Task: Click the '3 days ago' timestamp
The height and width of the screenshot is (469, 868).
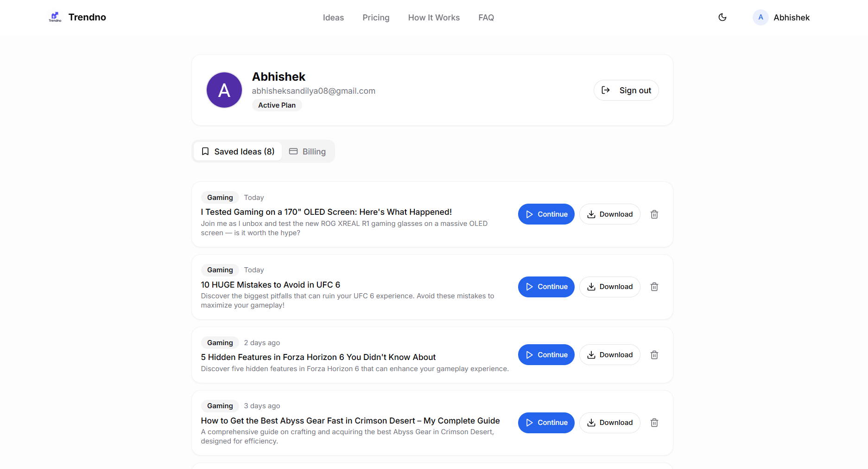Action: [262, 406]
